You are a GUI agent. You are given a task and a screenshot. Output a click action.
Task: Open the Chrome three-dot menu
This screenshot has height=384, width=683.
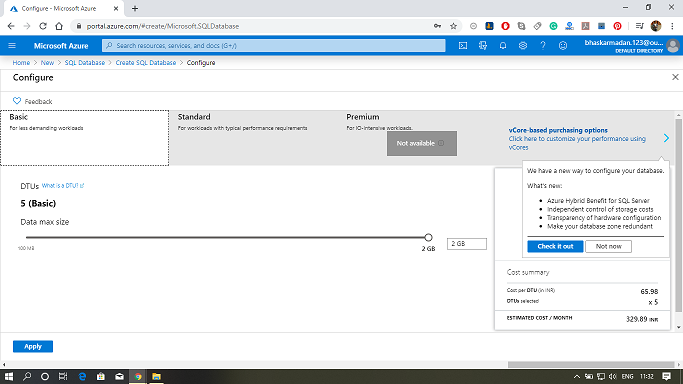click(673, 26)
